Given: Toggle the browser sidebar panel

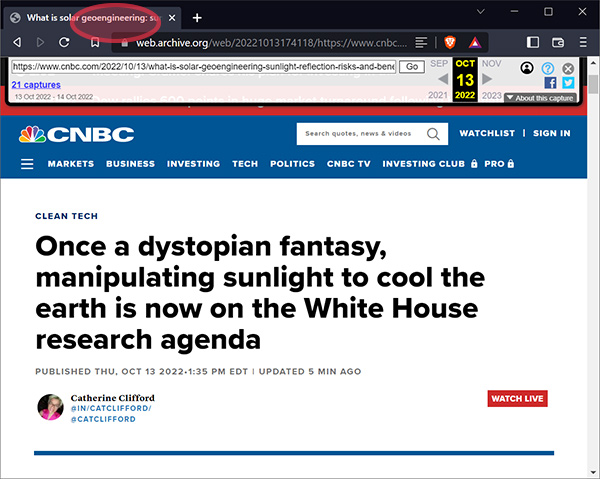Looking at the screenshot, I should [x=532, y=42].
